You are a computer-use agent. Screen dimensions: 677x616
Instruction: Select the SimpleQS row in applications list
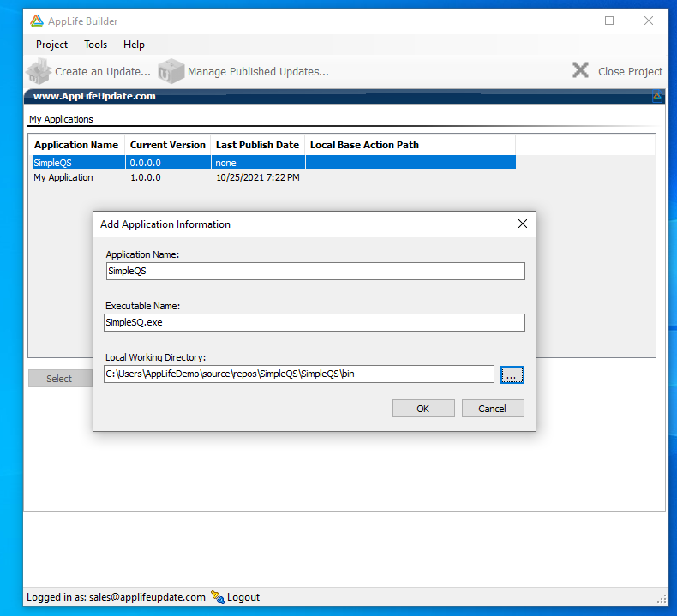(274, 163)
